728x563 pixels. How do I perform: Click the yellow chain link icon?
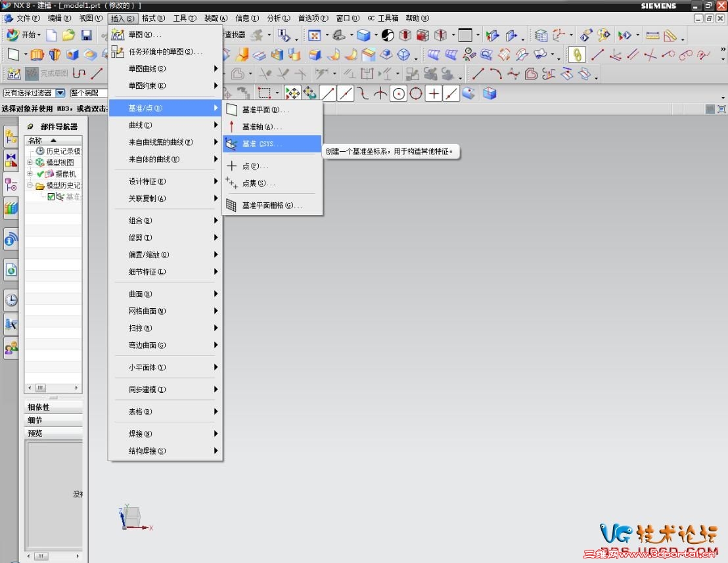(577, 55)
